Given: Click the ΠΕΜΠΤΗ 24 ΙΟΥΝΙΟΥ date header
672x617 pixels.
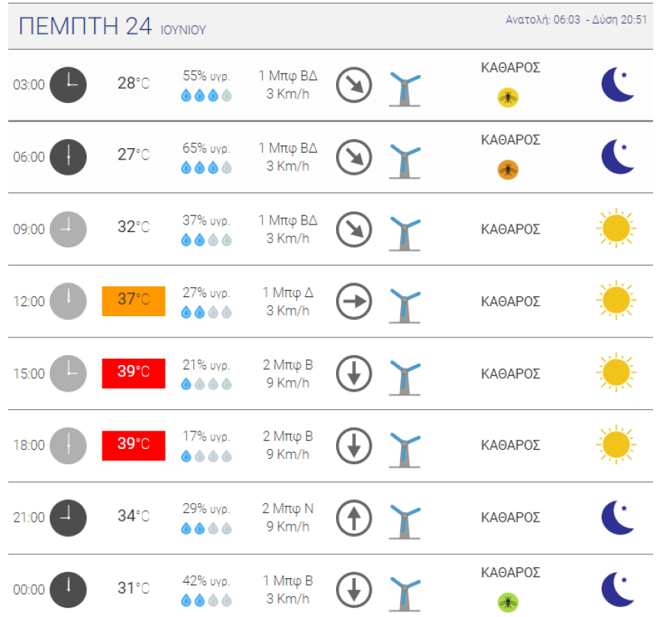Looking at the screenshot, I should [x=112, y=27].
